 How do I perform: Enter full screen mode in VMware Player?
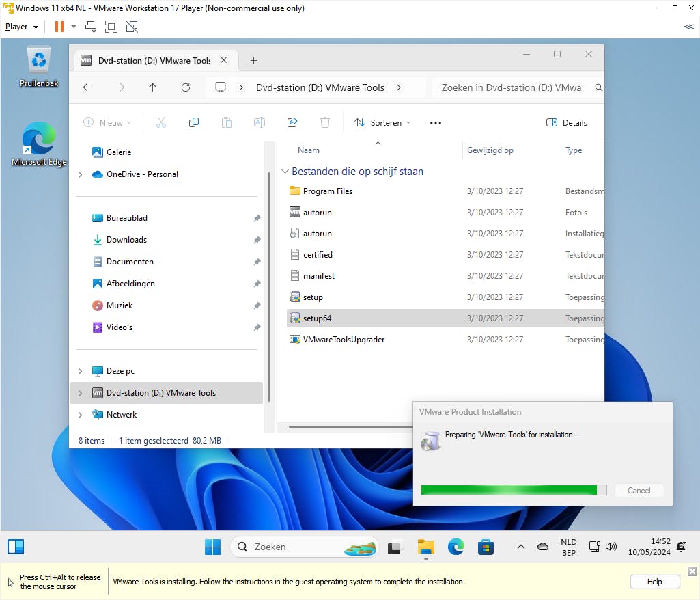click(x=111, y=27)
